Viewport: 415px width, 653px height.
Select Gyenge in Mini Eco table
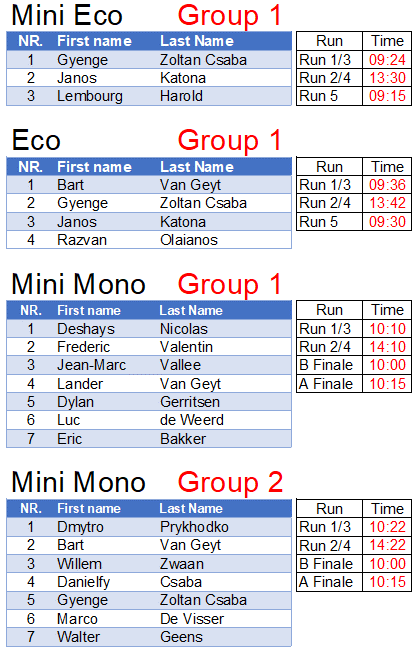click(x=82, y=60)
